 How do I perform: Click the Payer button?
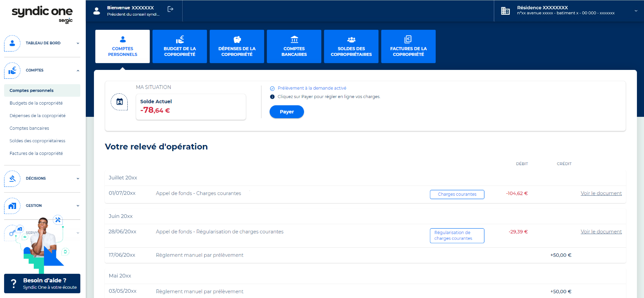[x=287, y=112]
